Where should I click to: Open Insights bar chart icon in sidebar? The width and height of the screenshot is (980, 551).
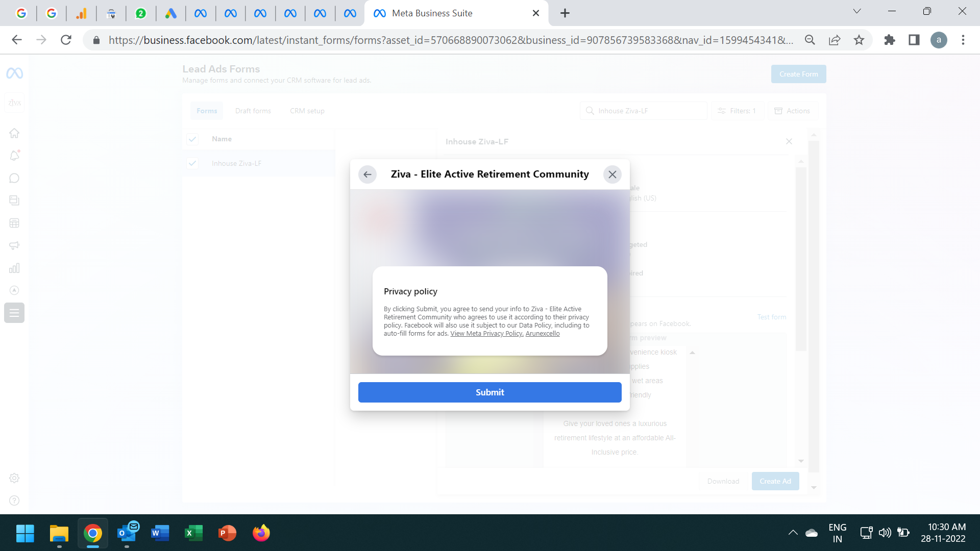point(14,268)
